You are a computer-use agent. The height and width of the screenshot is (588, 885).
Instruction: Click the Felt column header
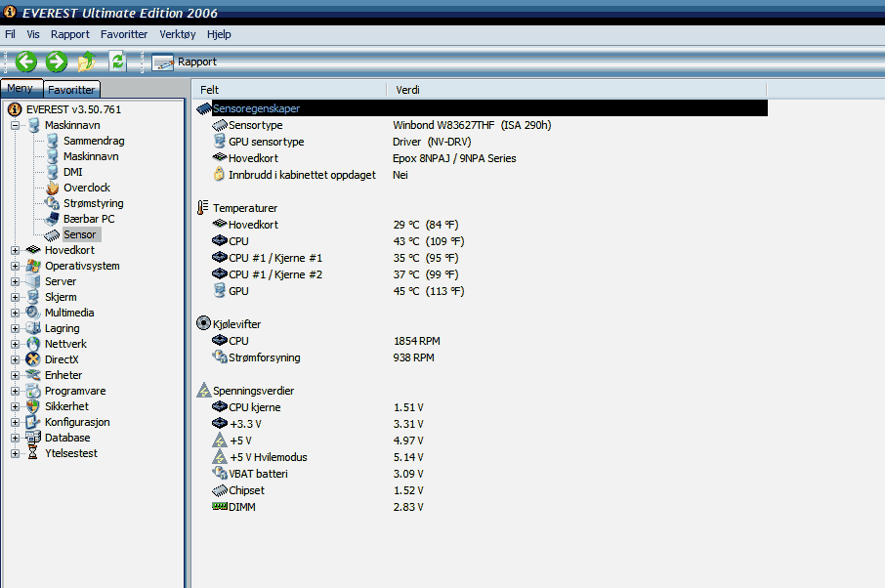pyautogui.click(x=289, y=90)
